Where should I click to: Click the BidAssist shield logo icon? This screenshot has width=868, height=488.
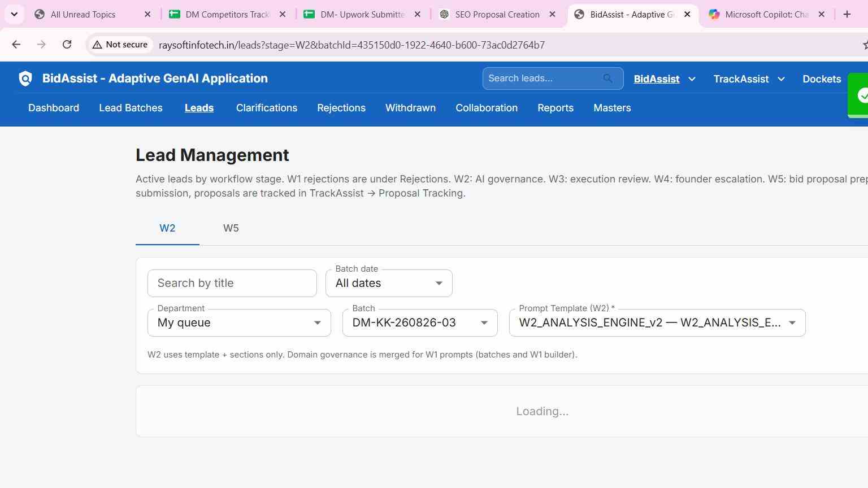[x=25, y=79]
